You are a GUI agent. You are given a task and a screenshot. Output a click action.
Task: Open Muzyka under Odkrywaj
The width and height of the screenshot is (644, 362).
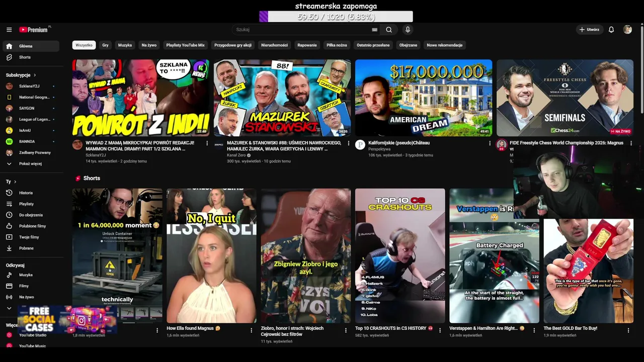tap(31, 275)
